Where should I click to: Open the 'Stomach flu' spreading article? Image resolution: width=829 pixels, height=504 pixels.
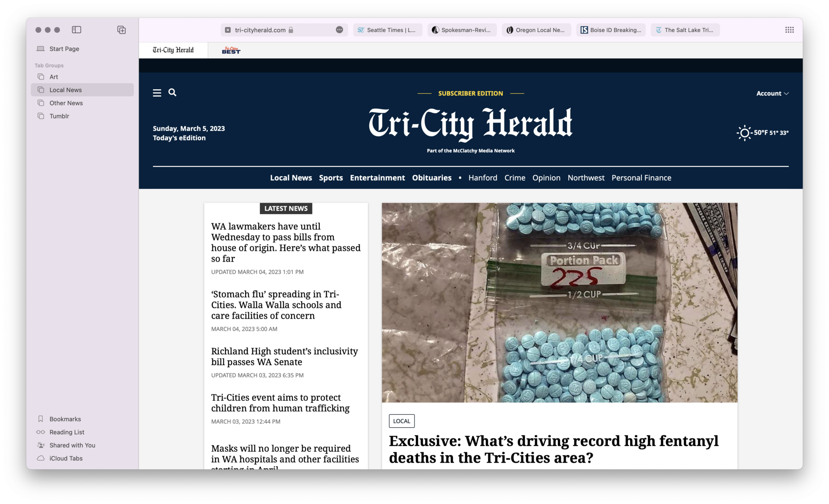276,305
